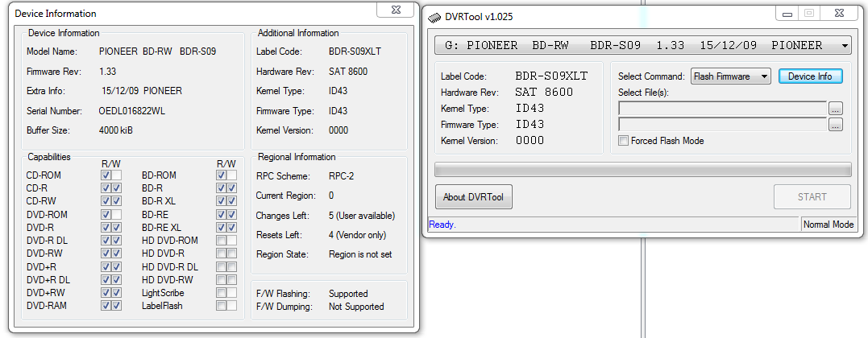Click the START button

[812, 197]
